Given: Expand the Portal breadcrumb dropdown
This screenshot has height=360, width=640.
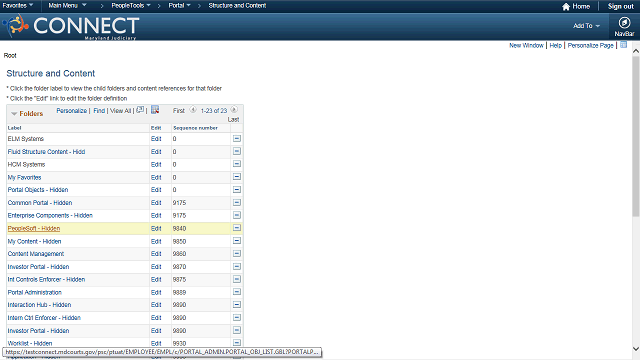Looking at the screenshot, I should 180,5.
